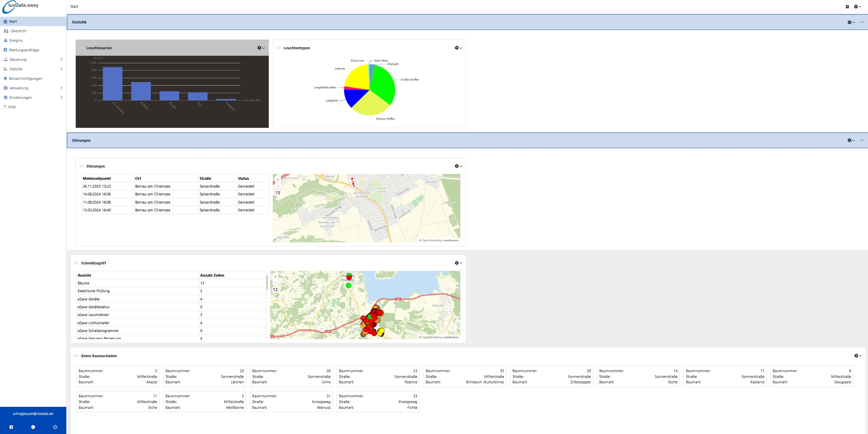The width and height of the screenshot is (868, 434).
Task: Zoom in on the Störungen map
Action: (x=278, y=180)
